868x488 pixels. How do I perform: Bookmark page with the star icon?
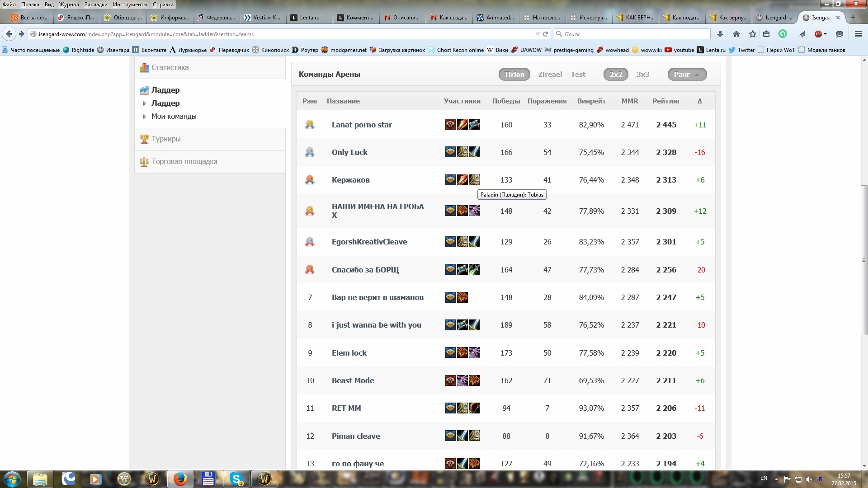(752, 34)
